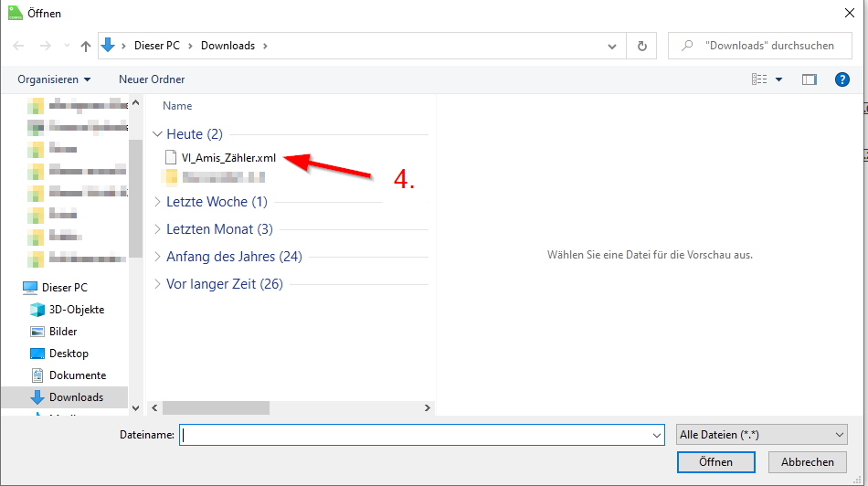Navigate up one folder level
This screenshot has width=868, height=486.
coord(85,46)
